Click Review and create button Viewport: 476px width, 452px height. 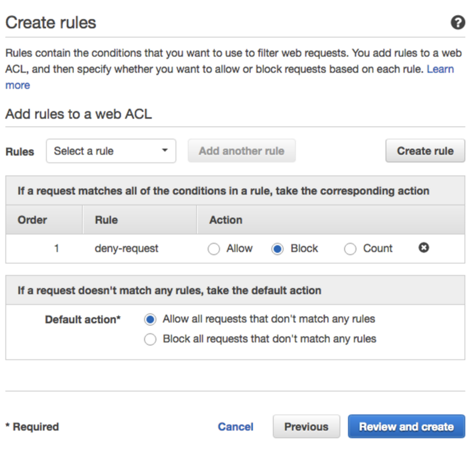(x=406, y=426)
